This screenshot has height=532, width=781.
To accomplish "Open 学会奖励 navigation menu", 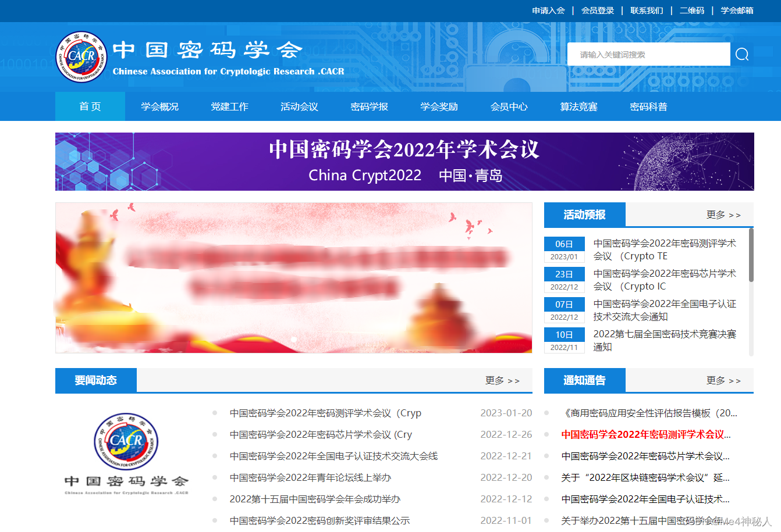I will point(439,106).
